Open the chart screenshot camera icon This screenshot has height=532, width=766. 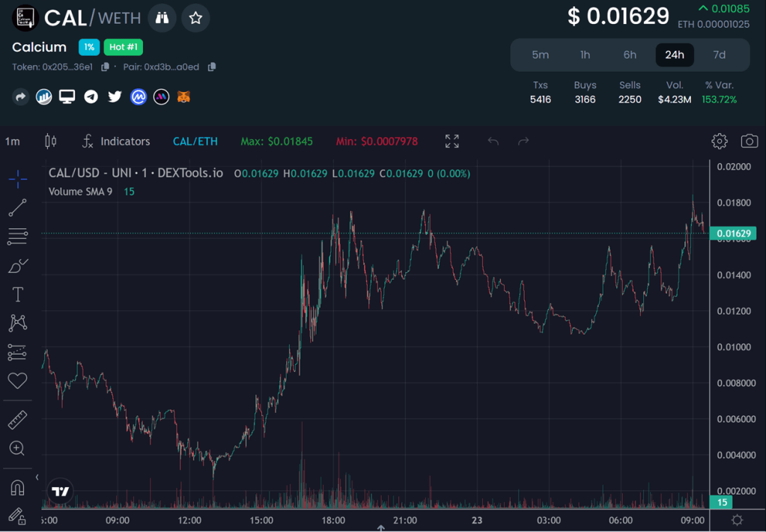(x=749, y=141)
